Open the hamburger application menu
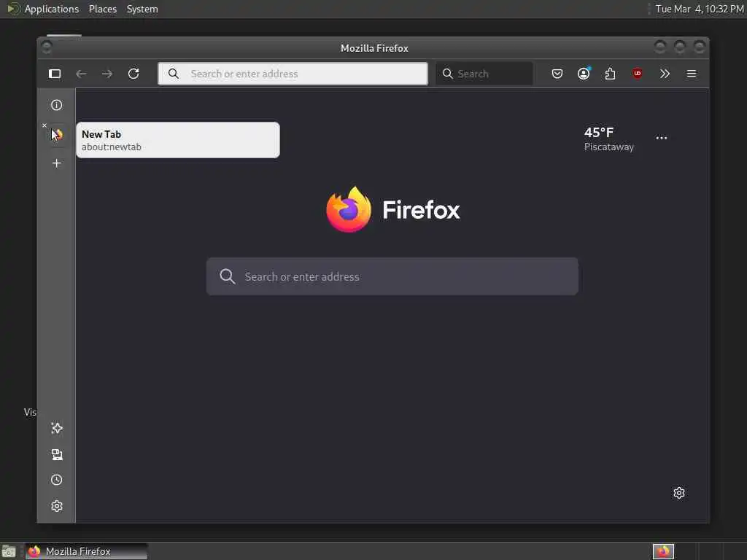Viewport: 747px width, 560px height. pyautogui.click(x=692, y=74)
